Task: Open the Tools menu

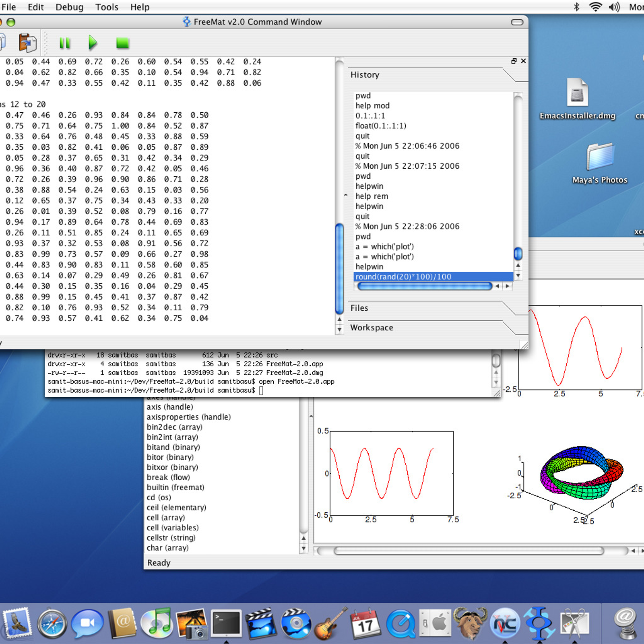Action: tap(107, 7)
